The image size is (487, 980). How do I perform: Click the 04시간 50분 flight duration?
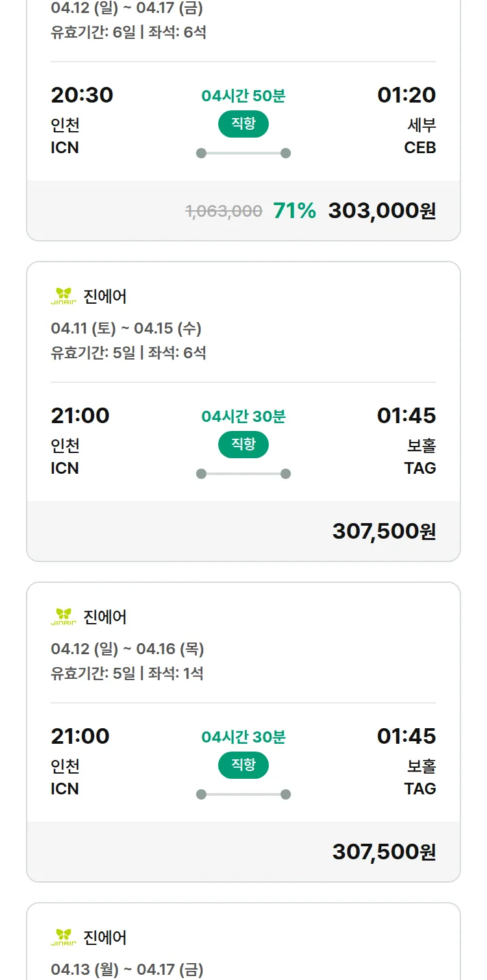pyautogui.click(x=243, y=96)
